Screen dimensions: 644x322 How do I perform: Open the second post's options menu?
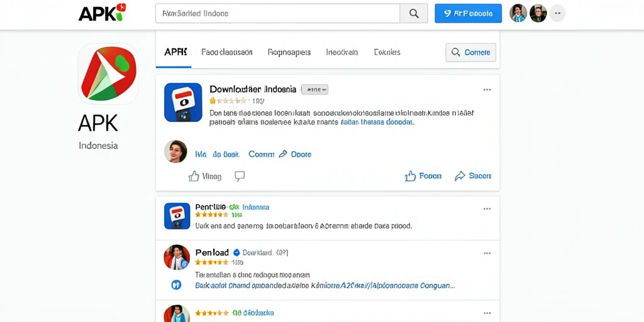click(x=487, y=209)
